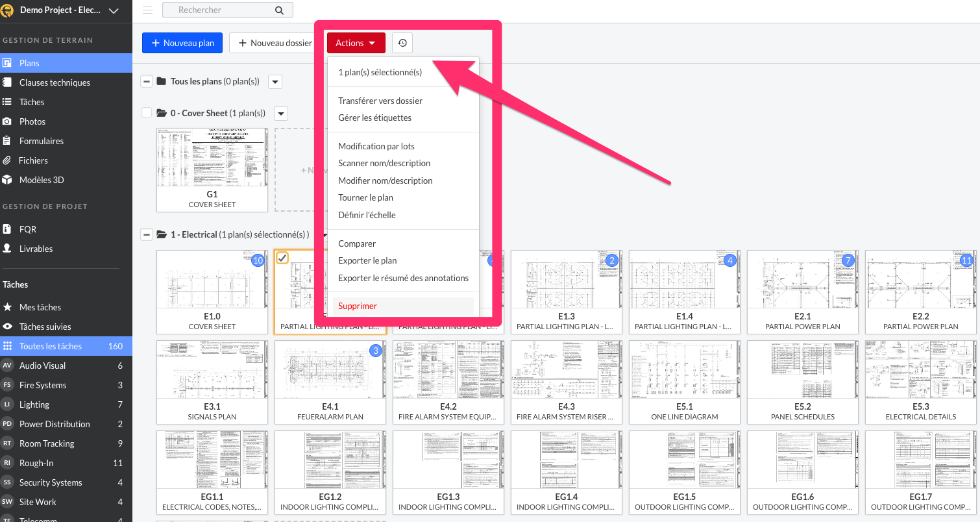Open the E2.1 Partial Power Plan

[803, 292]
